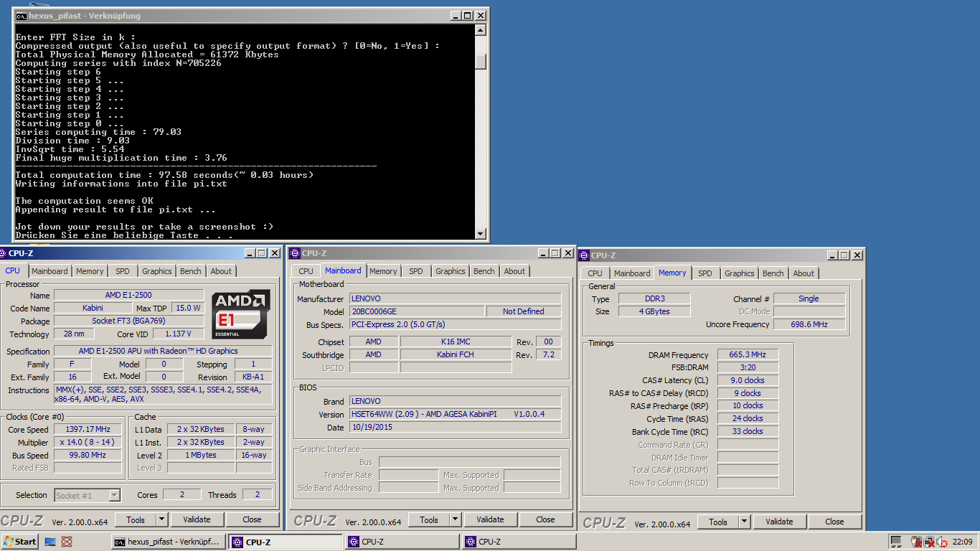Click Close button in the Memory tab window
980x551 pixels.
(x=834, y=522)
